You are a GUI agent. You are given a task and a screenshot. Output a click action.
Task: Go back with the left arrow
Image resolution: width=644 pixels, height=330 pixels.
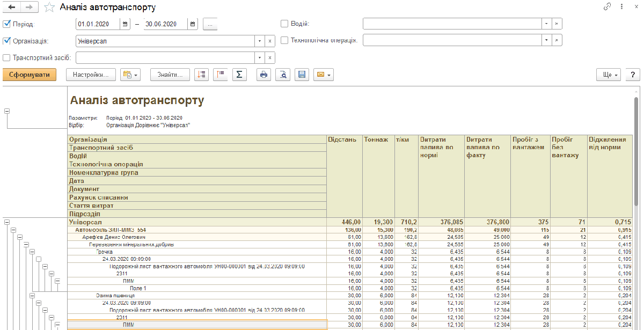(11, 7)
